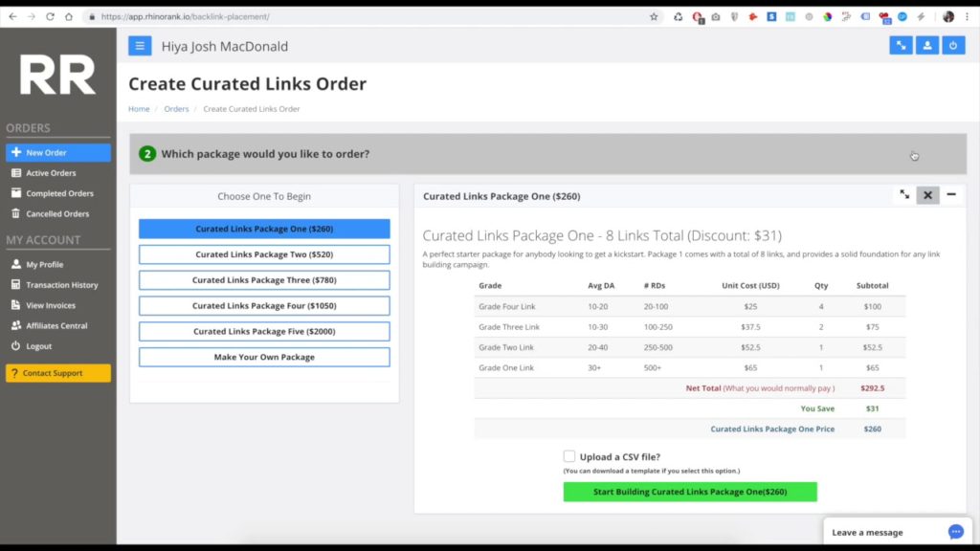Open New Order in sidebar
The image size is (980, 551).
pyautogui.click(x=58, y=152)
